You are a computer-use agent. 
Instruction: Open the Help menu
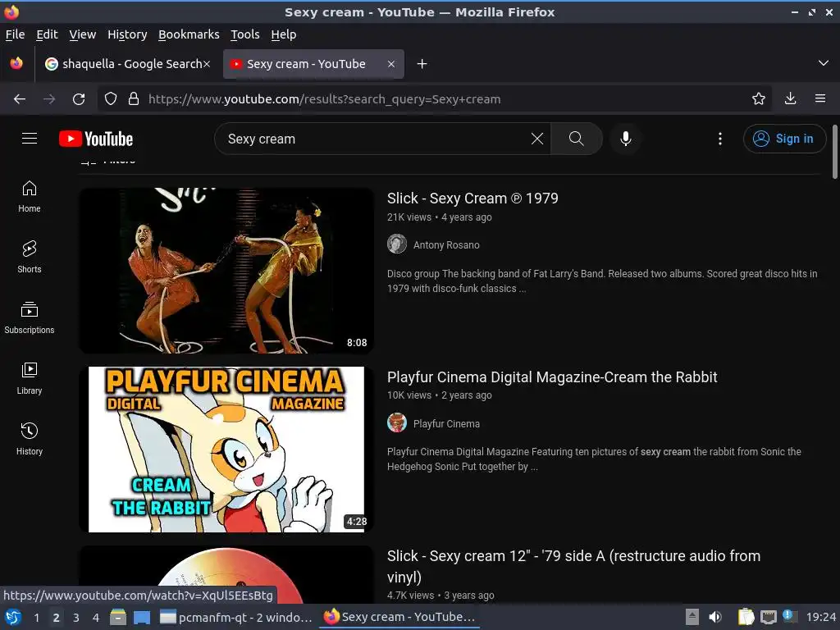pyautogui.click(x=283, y=34)
